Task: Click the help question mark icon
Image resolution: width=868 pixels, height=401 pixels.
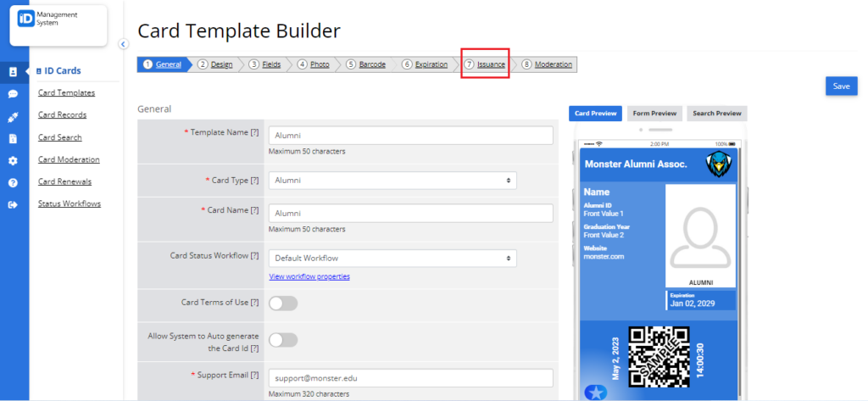Action: [x=13, y=182]
